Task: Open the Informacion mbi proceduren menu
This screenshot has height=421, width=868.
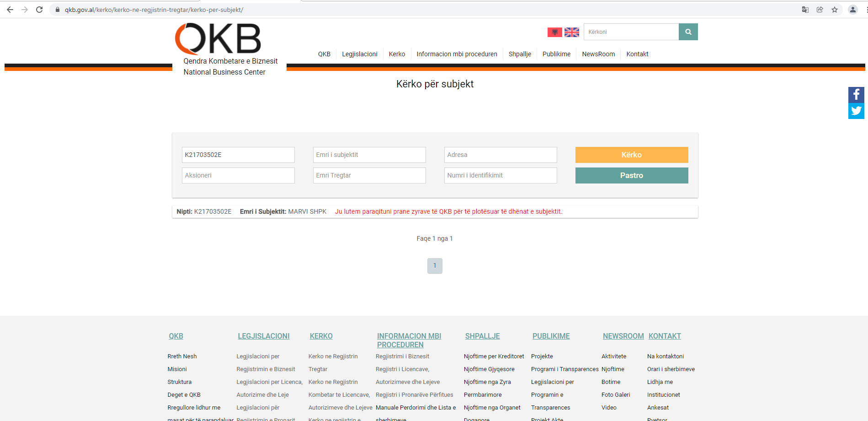Action: (x=457, y=54)
